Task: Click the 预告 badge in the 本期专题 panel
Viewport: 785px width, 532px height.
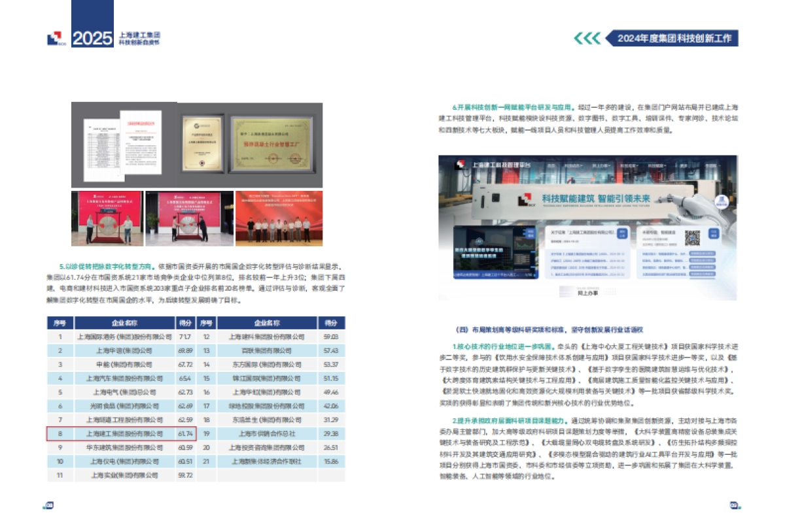Action: point(714,234)
